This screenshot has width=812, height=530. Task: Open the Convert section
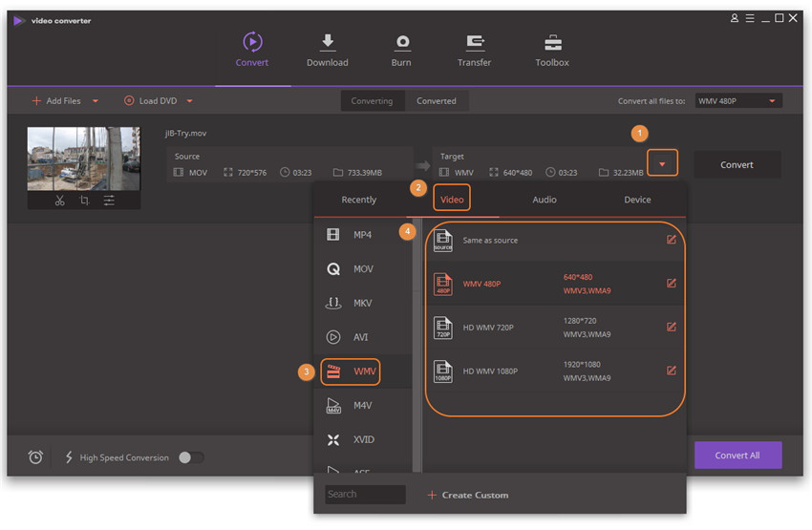click(x=252, y=50)
